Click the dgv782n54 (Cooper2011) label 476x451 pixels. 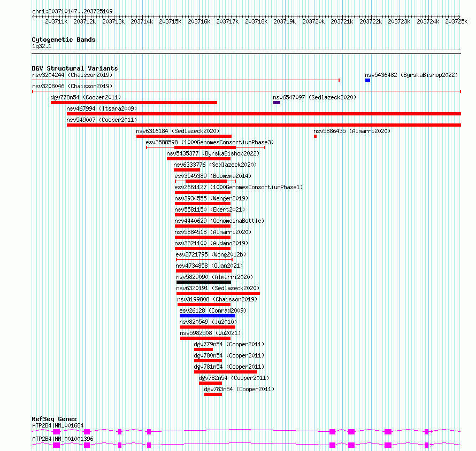(x=234, y=378)
